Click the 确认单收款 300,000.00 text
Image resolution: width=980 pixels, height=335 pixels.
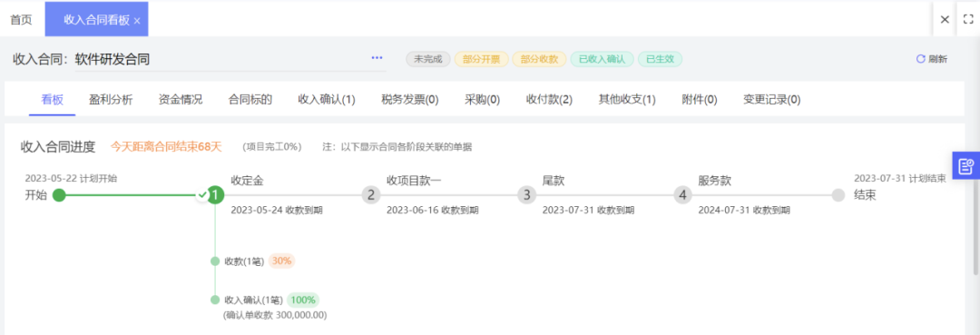point(275,315)
